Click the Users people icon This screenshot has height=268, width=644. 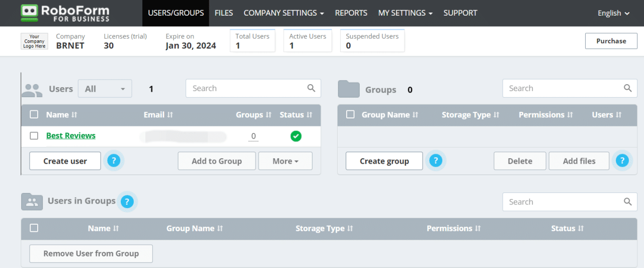point(32,90)
